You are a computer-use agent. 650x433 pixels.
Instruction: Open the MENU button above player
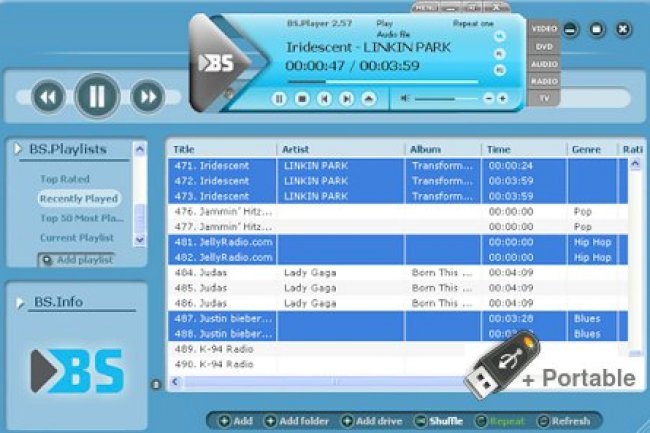click(x=426, y=7)
